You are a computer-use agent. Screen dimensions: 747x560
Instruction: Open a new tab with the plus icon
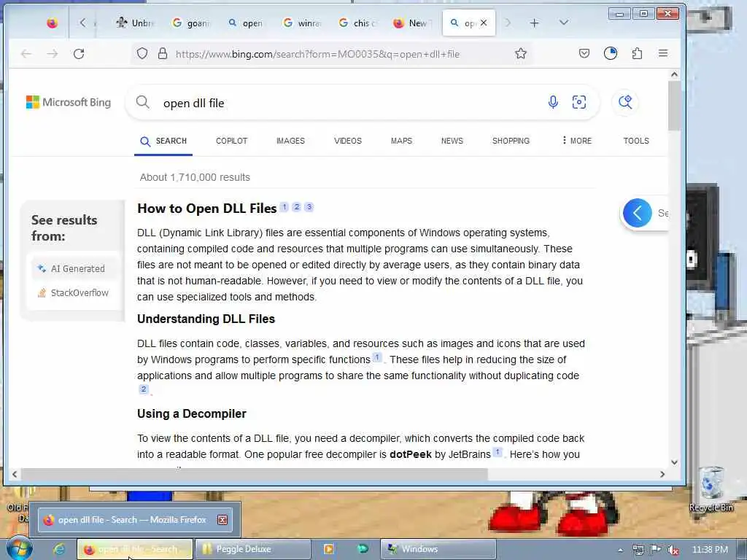click(x=535, y=23)
